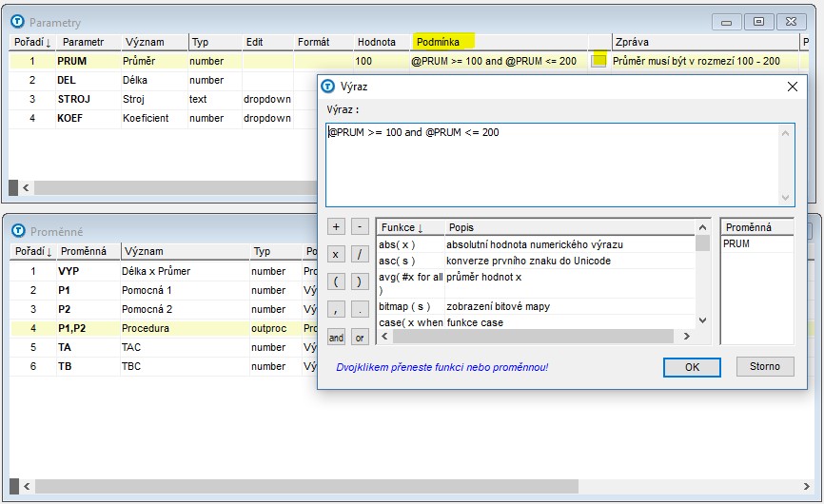Click the Výraz dialog title icon
Viewport: 824px width, 504px height.
click(328, 87)
